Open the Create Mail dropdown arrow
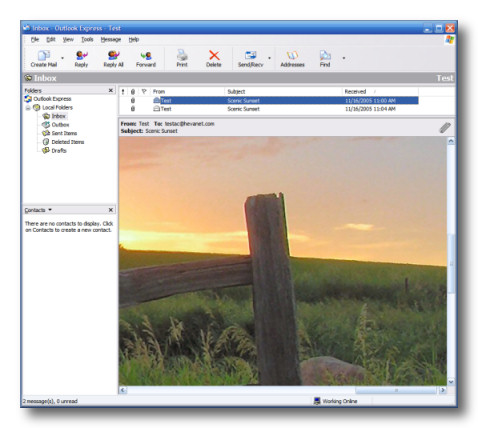478x428 pixels. pos(62,58)
